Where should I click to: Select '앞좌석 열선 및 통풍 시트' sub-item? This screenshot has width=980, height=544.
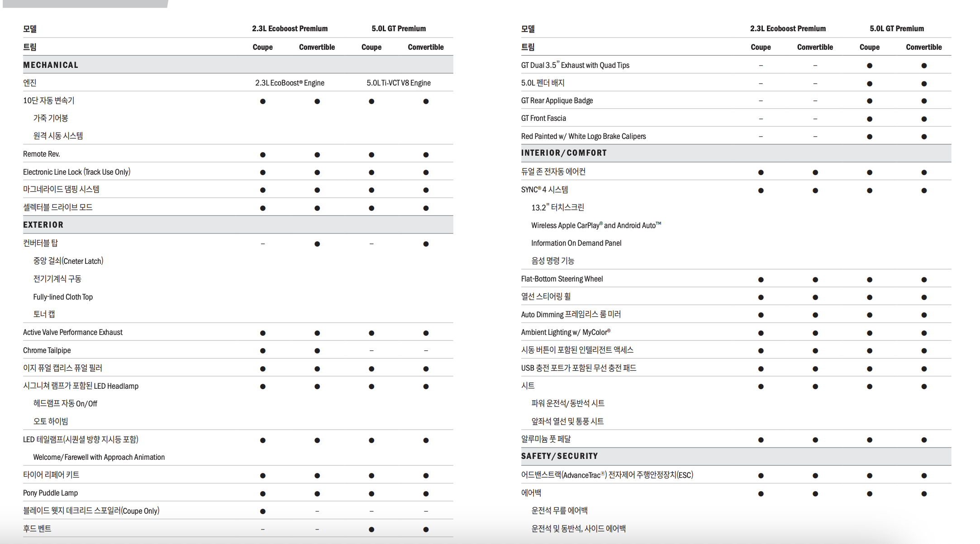tap(567, 421)
